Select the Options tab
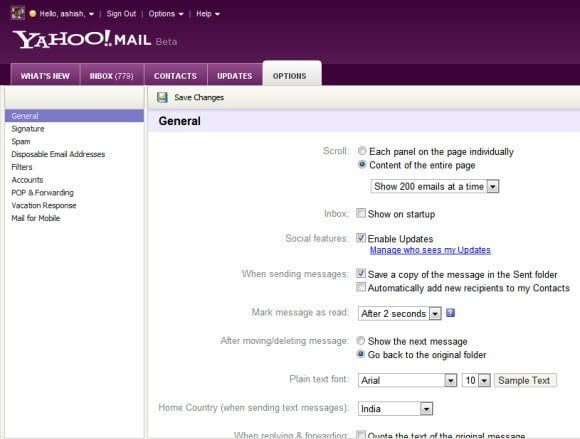The height and width of the screenshot is (439, 580). (292, 74)
